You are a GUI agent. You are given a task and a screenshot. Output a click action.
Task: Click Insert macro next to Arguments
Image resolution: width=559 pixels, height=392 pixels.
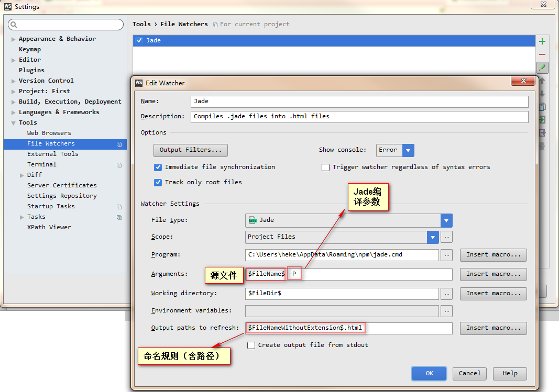pos(493,274)
